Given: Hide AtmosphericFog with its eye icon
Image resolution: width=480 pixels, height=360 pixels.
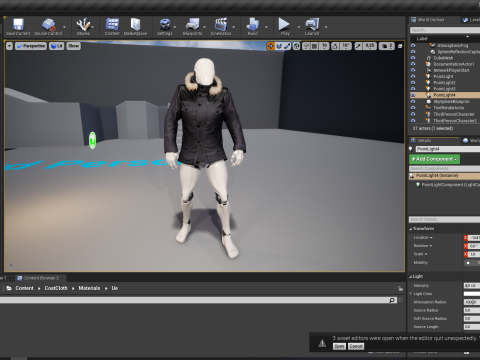Looking at the screenshot, I should tap(413, 45).
